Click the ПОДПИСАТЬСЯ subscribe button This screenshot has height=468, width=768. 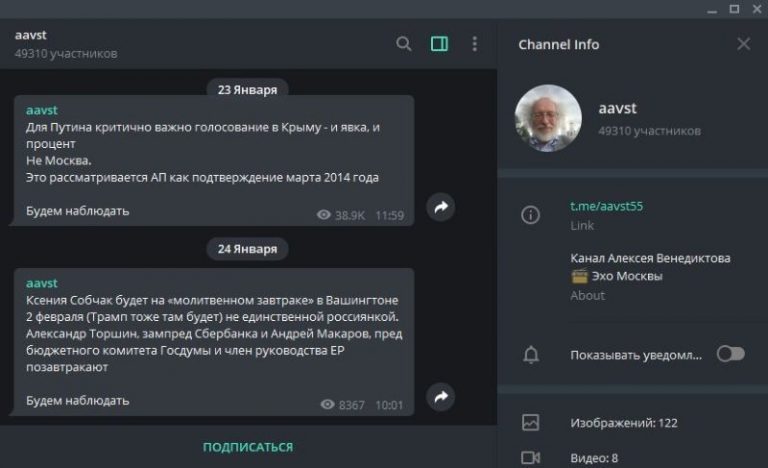[248, 447]
